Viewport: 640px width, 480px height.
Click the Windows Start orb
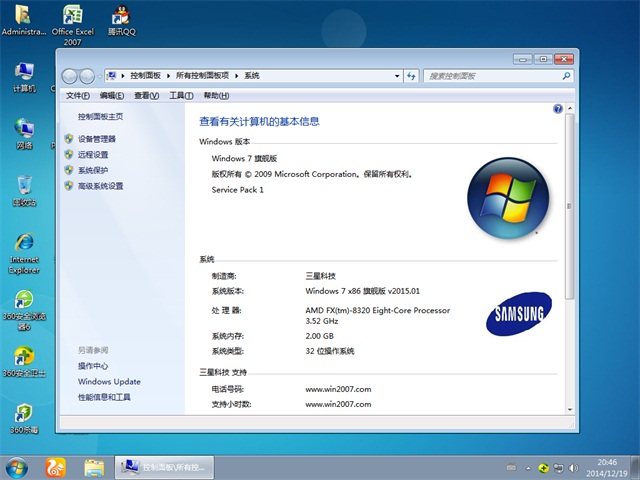pyautogui.click(x=17, y=467)
